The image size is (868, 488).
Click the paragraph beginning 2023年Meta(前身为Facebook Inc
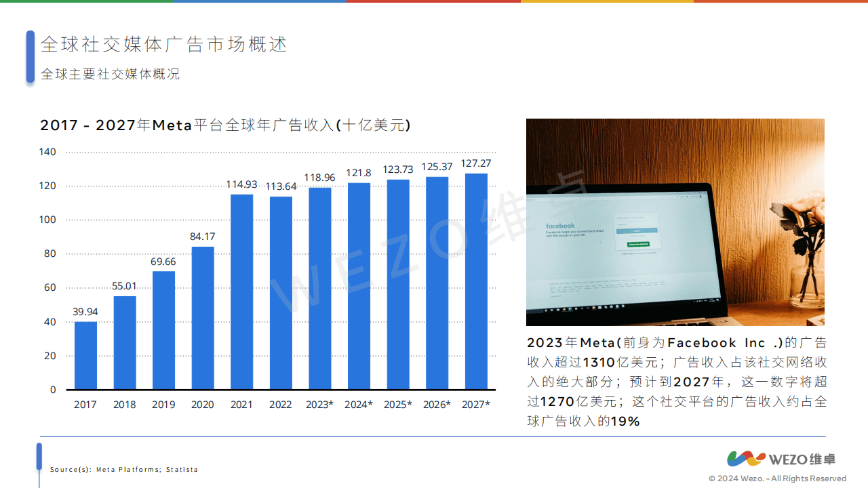pyautogui.click(x=677, y=382)
